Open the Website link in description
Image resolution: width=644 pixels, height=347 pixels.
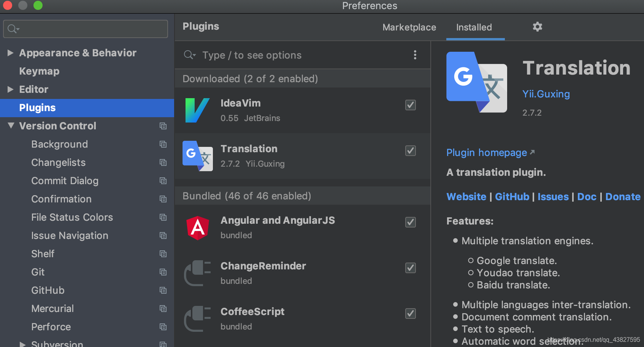(466, 197)
